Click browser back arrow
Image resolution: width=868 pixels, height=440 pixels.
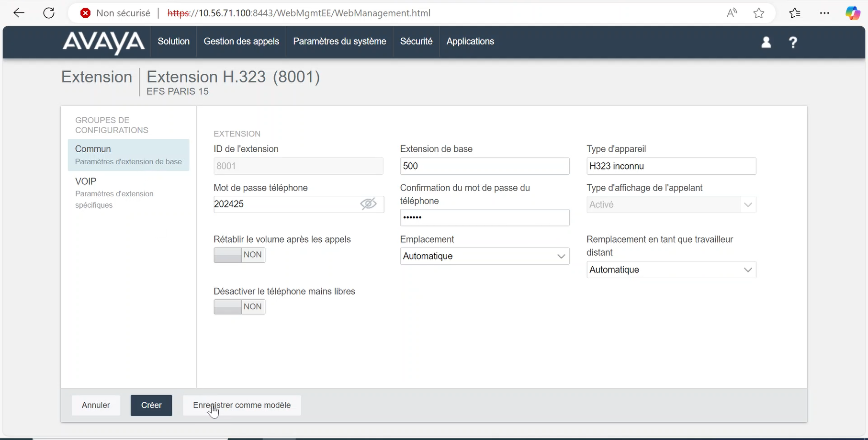19,13
